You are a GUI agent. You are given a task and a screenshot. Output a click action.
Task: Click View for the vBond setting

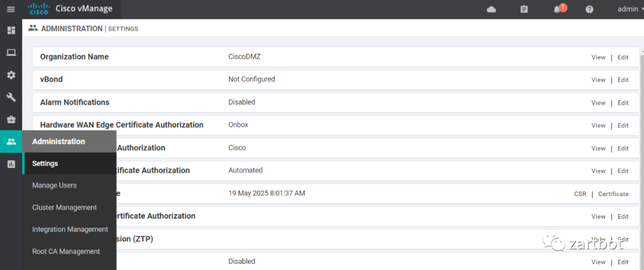[x=598, y=80]
